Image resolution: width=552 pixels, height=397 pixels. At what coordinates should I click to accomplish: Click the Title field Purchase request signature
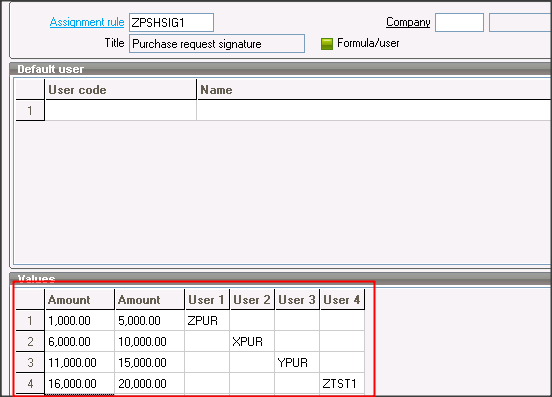[x=217, y=44]
